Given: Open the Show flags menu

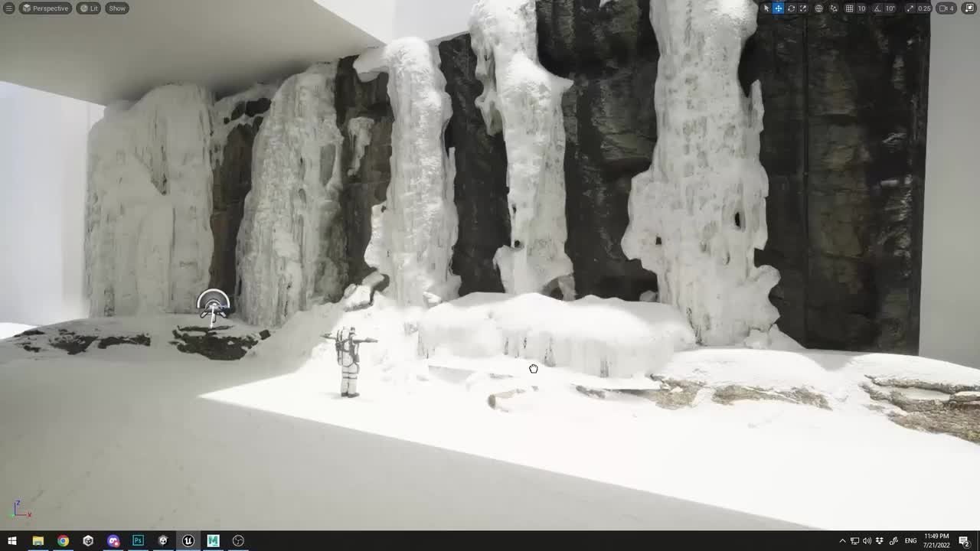Looking at the screenshot, I should pos(117,8).
